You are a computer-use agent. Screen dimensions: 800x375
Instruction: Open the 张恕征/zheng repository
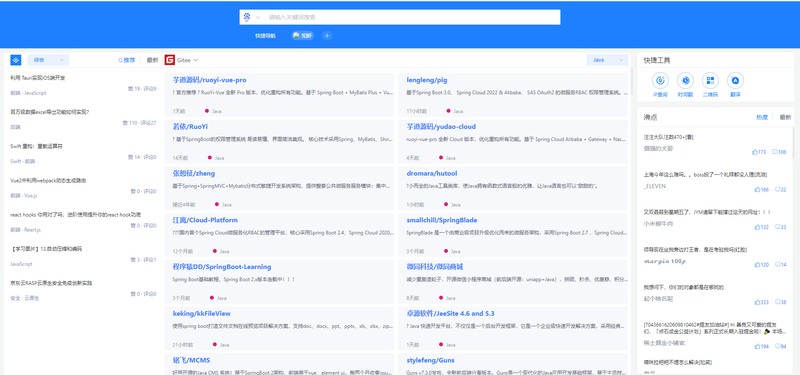click(x=194, y=173)
